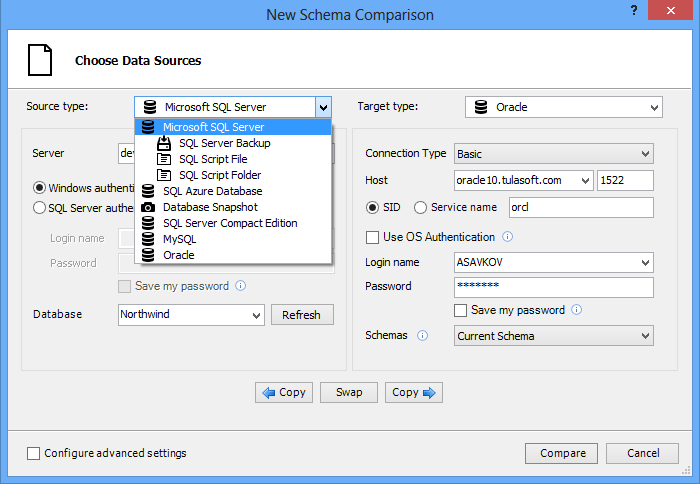Click the Swap button
This screenshot has width=700, height=484.
349,392
